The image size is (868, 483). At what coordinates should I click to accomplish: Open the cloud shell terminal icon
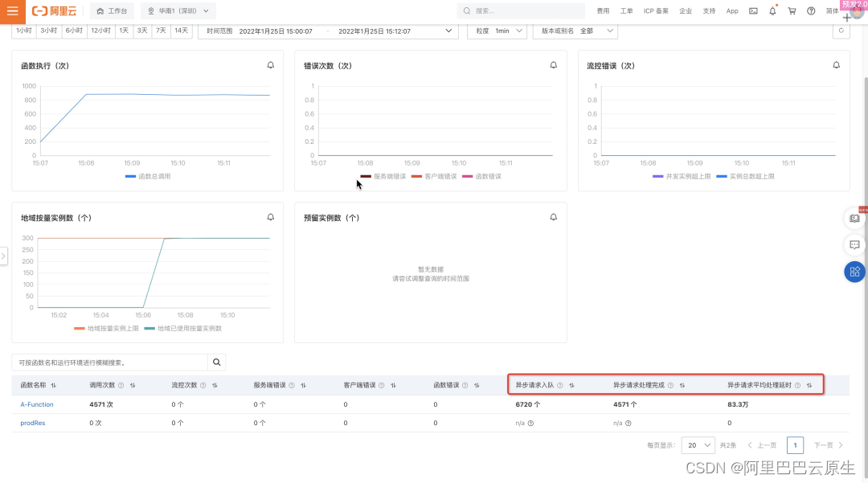click(x=753, y=11)
